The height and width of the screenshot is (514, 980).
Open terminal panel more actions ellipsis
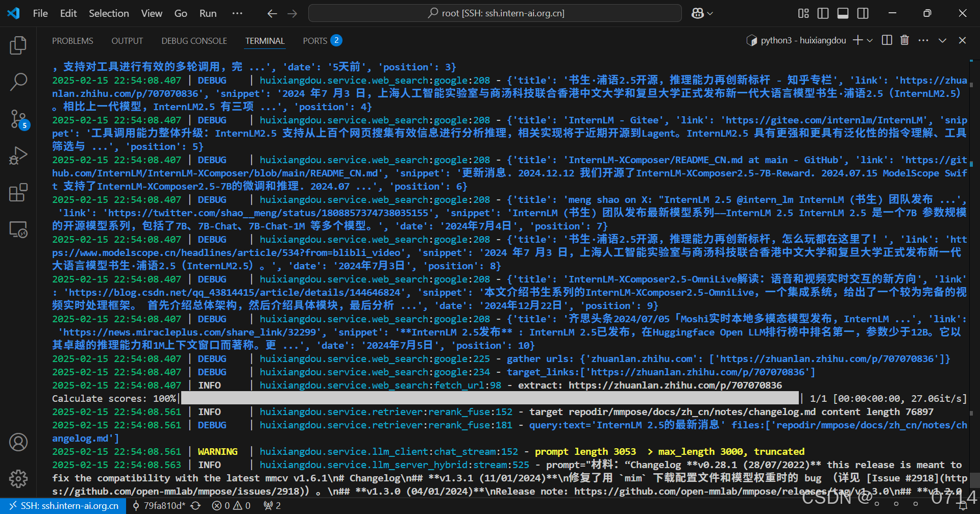tap(923, 40)
